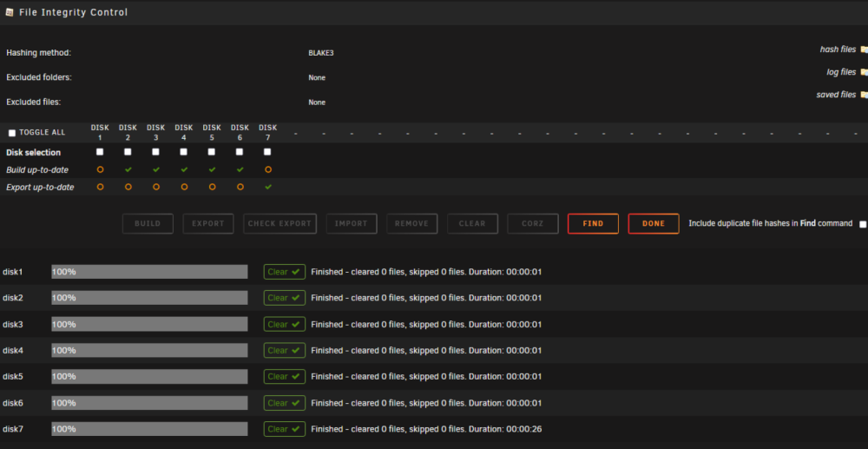Click the Clear status badge for disk5

click(285, 376)
